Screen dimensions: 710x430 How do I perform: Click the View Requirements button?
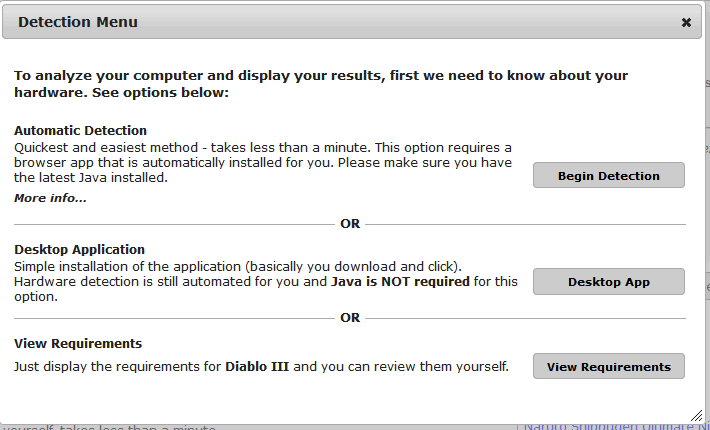tap(609, 366)
